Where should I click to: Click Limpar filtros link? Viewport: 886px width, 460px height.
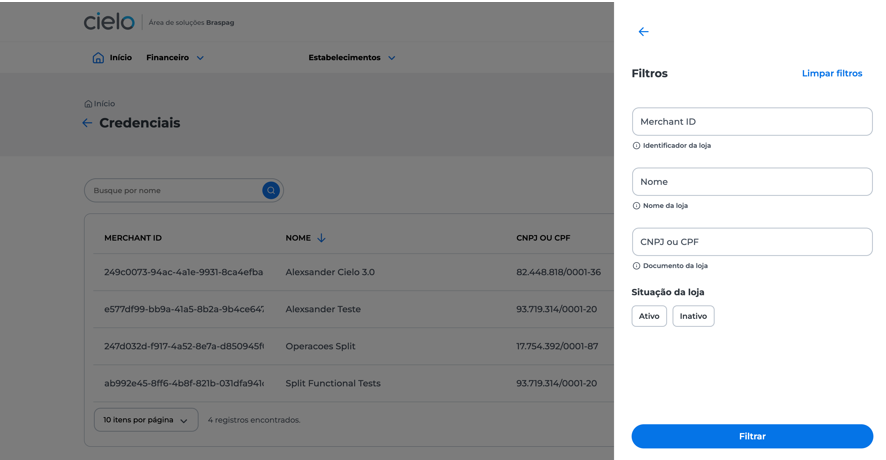(x=832, y=73)
